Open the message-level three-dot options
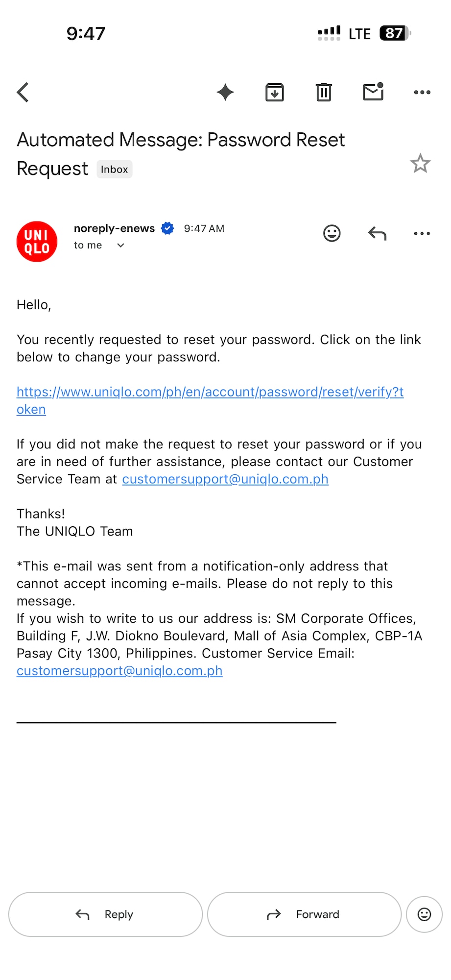Image resolution: width=451 pixels, height=980 pixels. pos(422,234)
